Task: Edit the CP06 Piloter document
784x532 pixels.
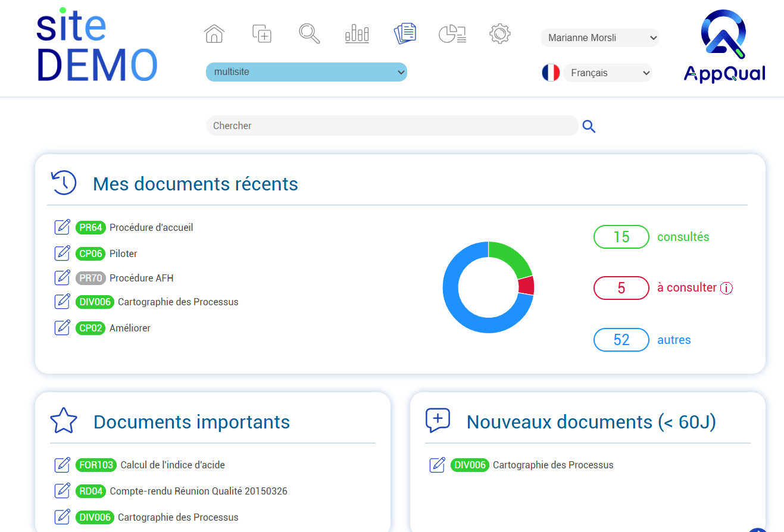Action: [63, 254]
